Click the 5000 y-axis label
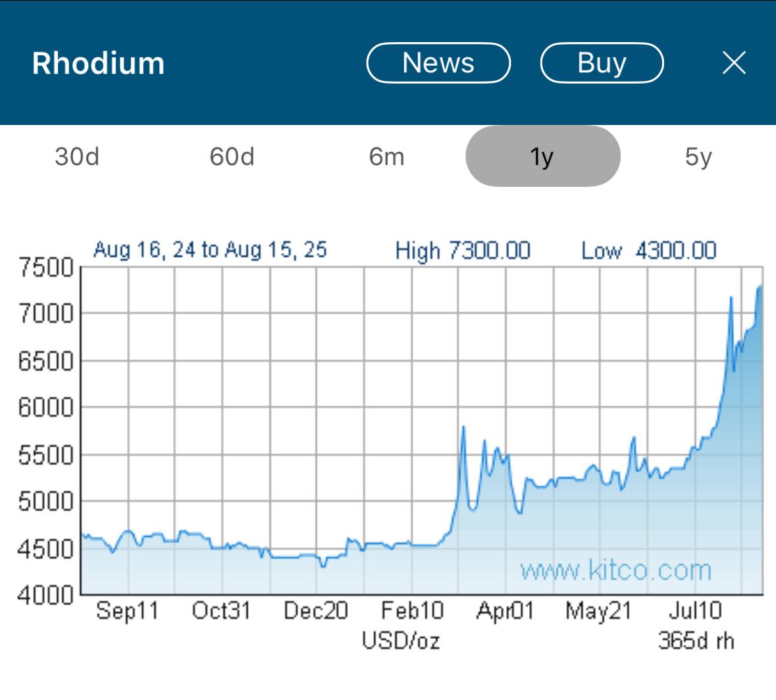 pos(46,501)
